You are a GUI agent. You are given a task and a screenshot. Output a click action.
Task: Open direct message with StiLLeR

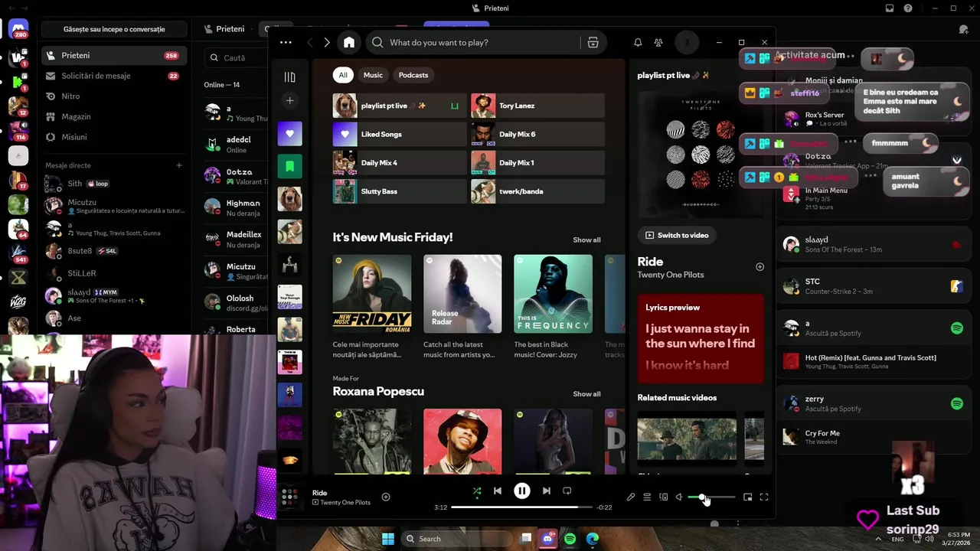point(115,272)
